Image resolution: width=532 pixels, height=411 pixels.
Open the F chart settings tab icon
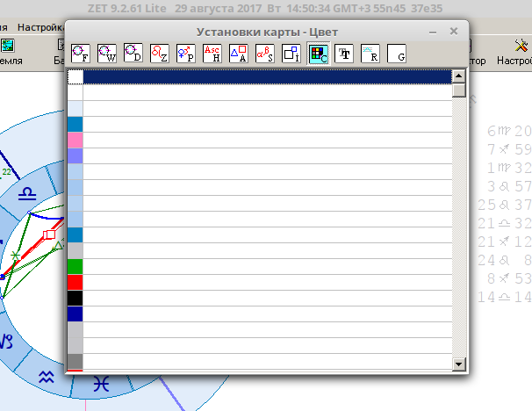click(x=81, y=53)
